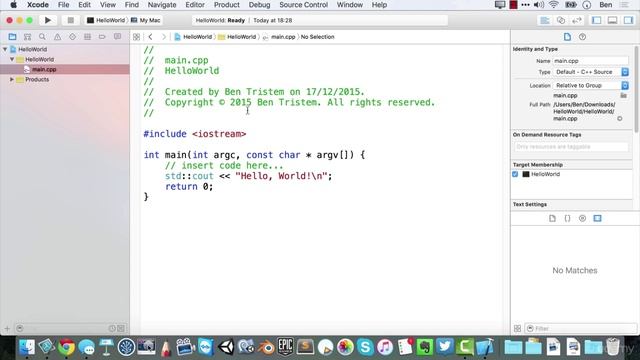Choose HelloWorld scheme selector
Image resolution: width=640 pixels, height=360 pixels.
106,20
